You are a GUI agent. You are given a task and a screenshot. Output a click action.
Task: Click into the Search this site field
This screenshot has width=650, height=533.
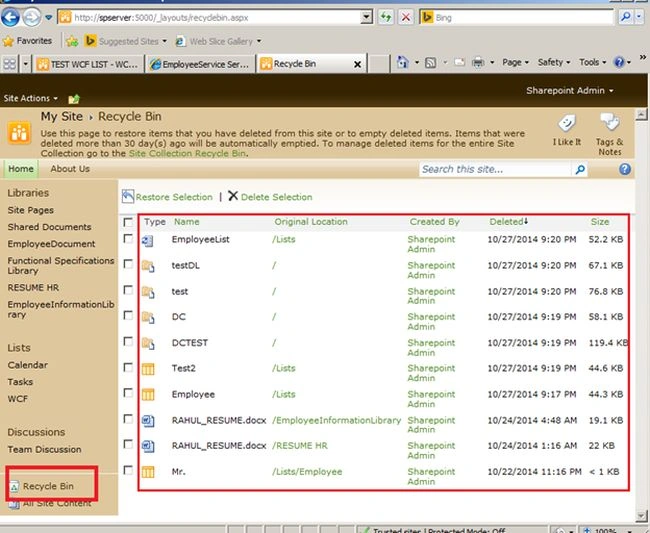[x=495, y=169]
